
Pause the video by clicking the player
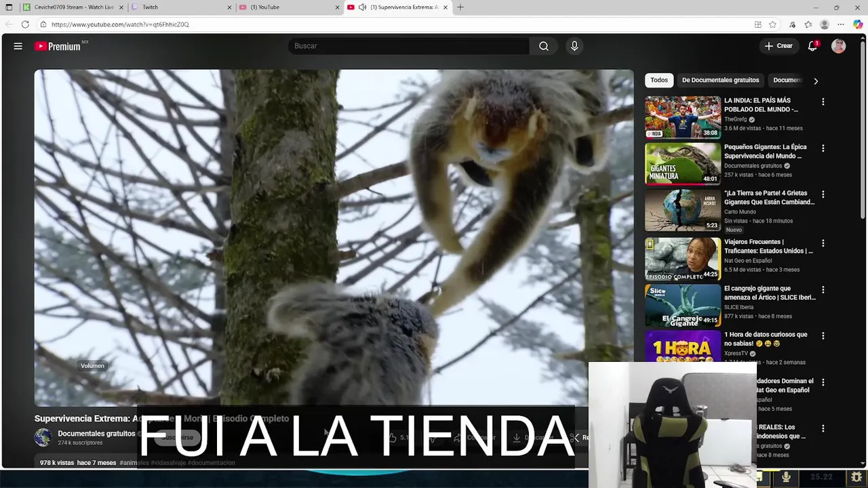(334, 237)
